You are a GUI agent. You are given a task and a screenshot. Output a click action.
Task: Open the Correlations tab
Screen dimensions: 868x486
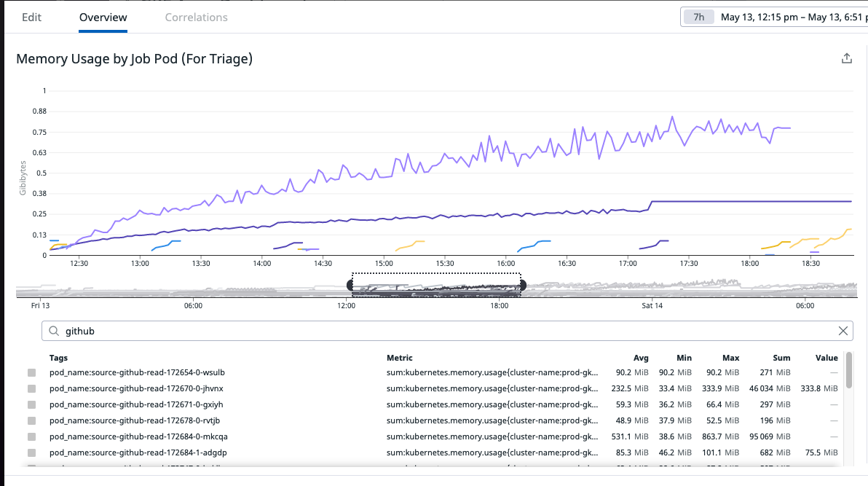(197, 17)
